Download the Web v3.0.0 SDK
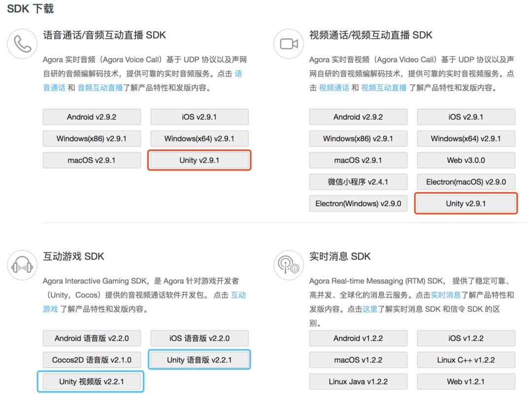The image size is (532, 394). 466,160
